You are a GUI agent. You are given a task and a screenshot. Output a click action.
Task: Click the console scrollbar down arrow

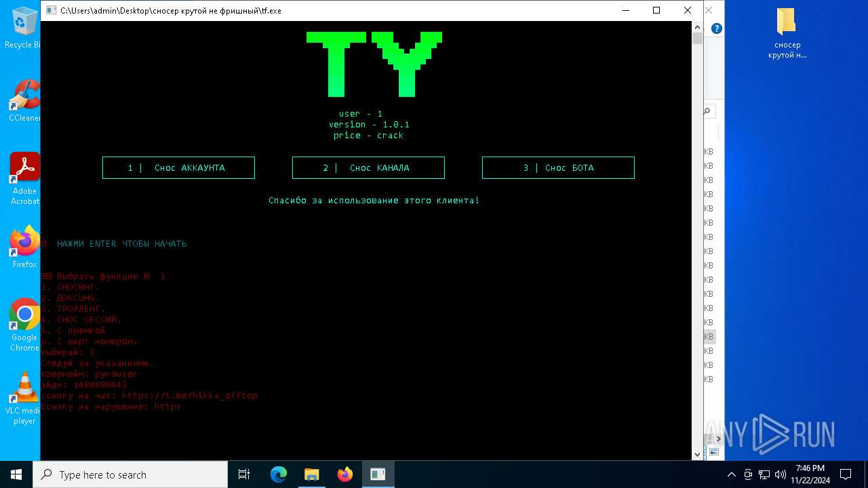pyautogui.click(x=697, y=455)
